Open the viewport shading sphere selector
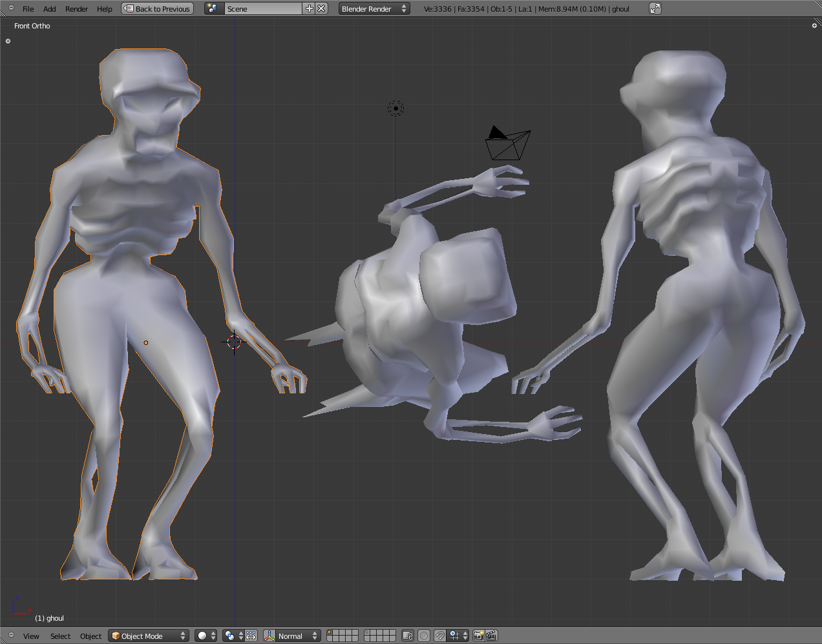Viewport: 822px width, 644px height. (x=205, y=636)
